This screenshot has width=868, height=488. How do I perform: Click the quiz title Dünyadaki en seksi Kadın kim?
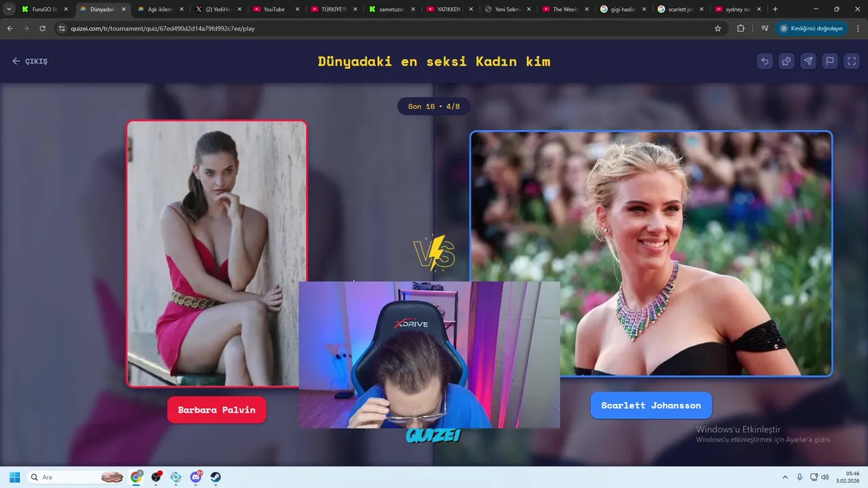pos(434,61)
